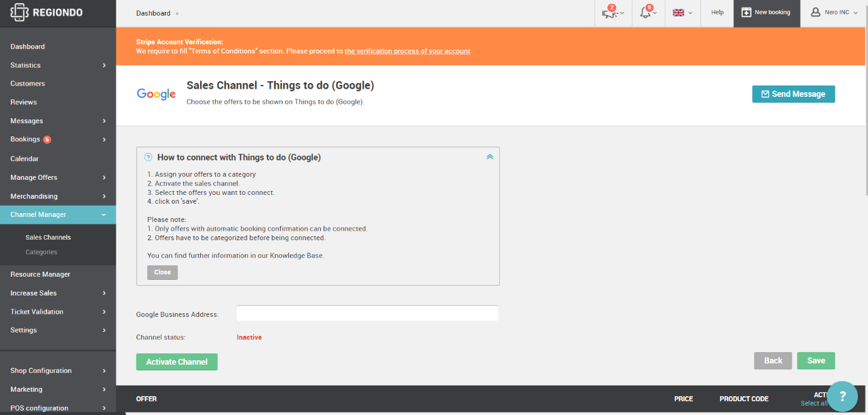Click the Bookings badge showing 6
Screen dimensions: 868x415
coord(47,140)
